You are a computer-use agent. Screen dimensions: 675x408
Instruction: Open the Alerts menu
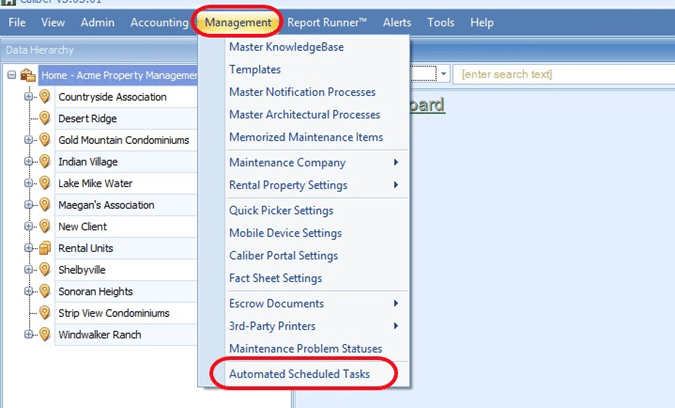(x=397, y=22)
